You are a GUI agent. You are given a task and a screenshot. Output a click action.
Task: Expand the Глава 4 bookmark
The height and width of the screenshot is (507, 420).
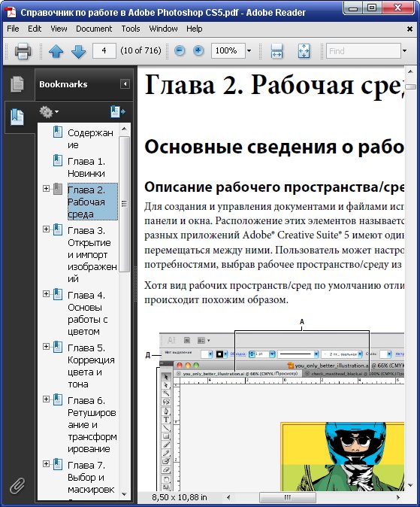(x=46, y=293)
